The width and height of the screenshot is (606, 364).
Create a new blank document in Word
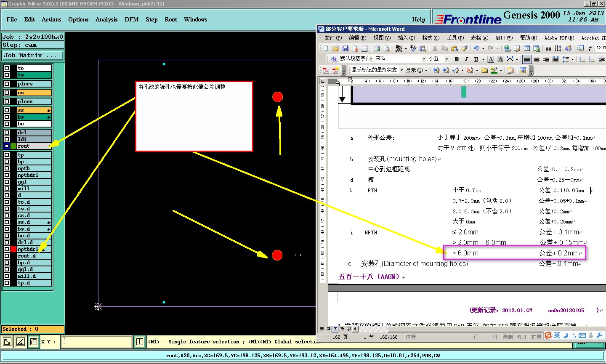tap(326, 48)
